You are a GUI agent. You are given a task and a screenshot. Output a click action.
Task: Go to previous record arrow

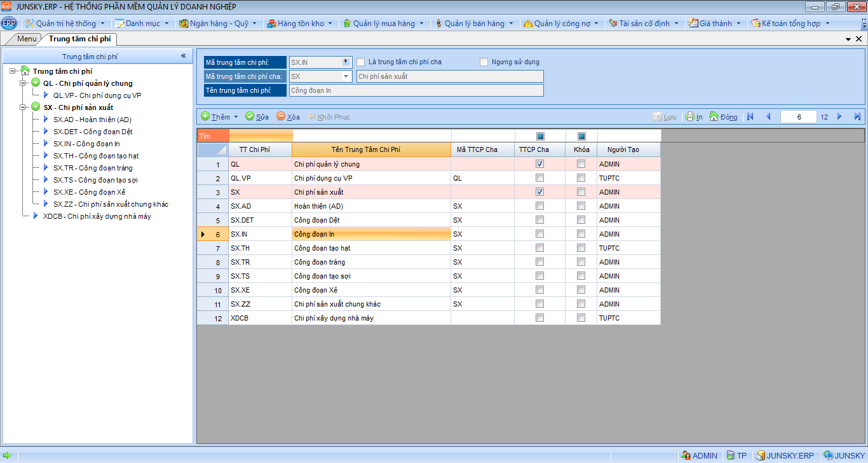pos(768,117)
